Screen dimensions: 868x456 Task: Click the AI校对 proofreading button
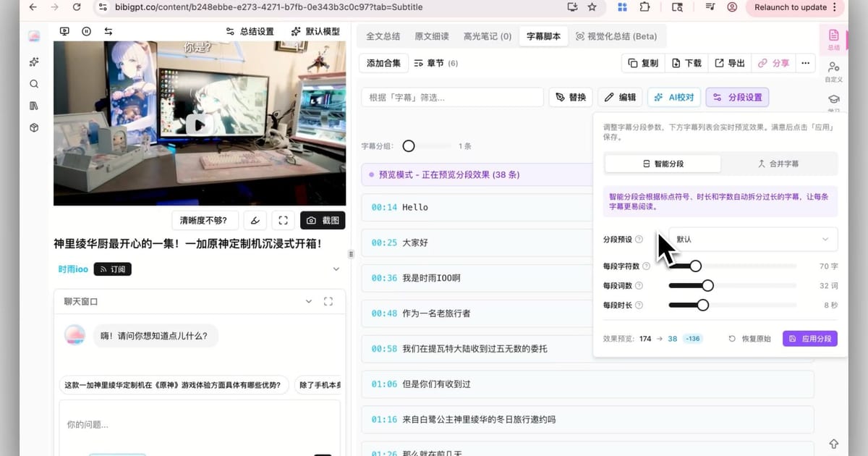pyautogui.click(x=673, y=97)
